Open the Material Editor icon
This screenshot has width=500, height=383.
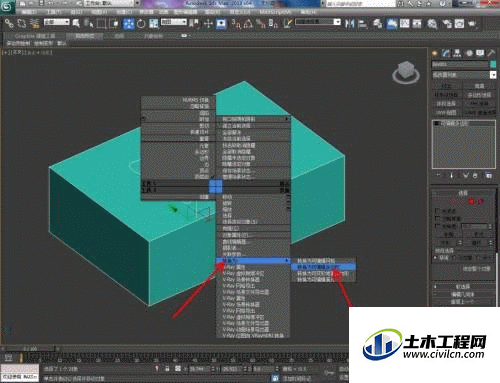click(x=433, y=24)
